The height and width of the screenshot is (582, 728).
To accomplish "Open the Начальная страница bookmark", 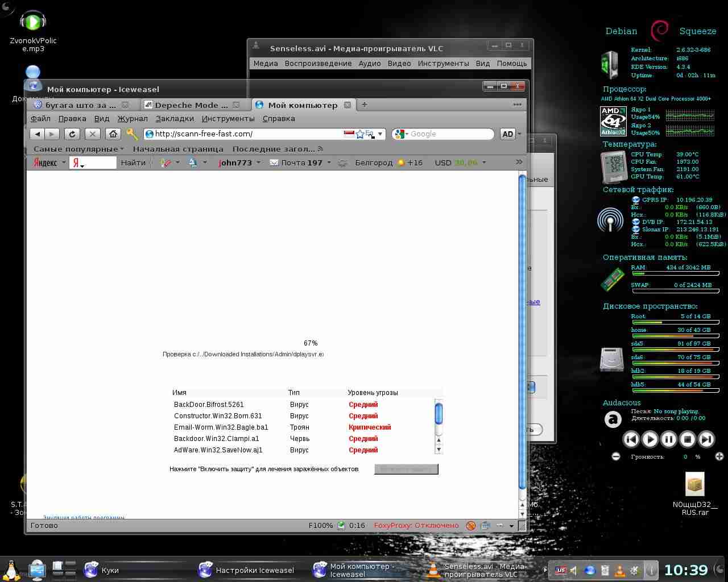I will (x=178, y=149).
